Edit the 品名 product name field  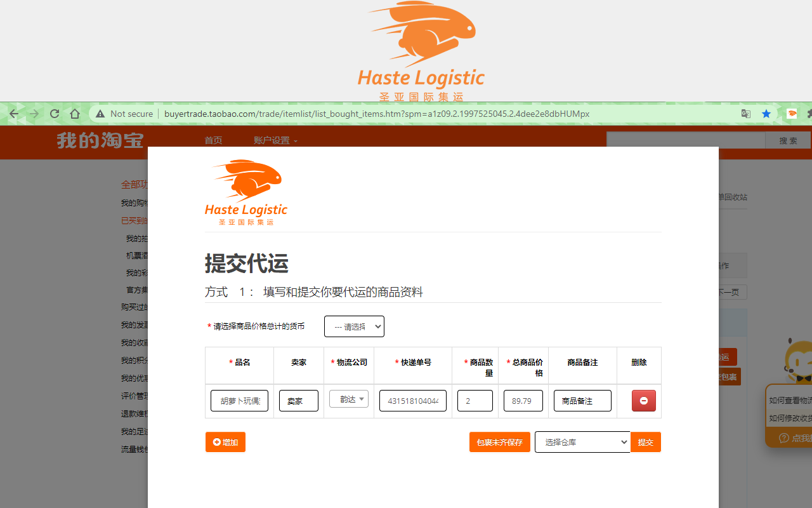pos(239,401)
